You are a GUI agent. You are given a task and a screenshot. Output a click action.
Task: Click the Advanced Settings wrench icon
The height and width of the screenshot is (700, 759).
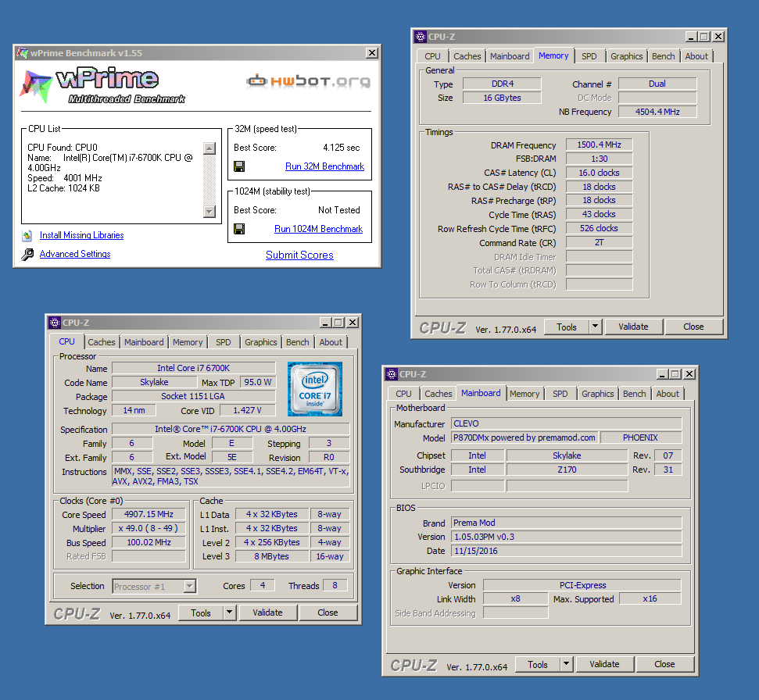[x=27, y=254]
